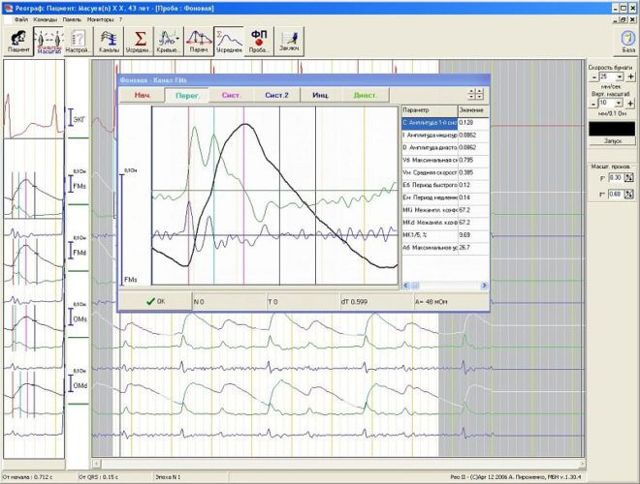640x484 pixels.
Task: Click the ФП Проба toolbar icon
Action: click(259, 39)
